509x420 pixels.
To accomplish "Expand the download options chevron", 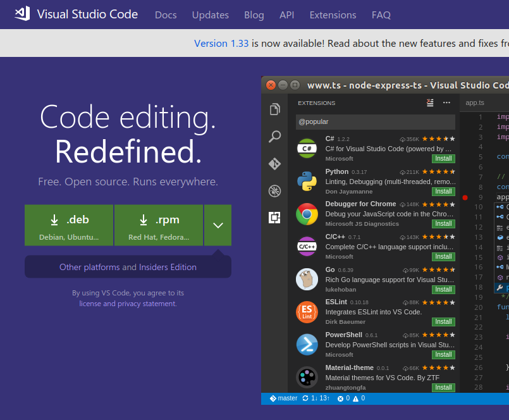I will [x=218, y=225].
